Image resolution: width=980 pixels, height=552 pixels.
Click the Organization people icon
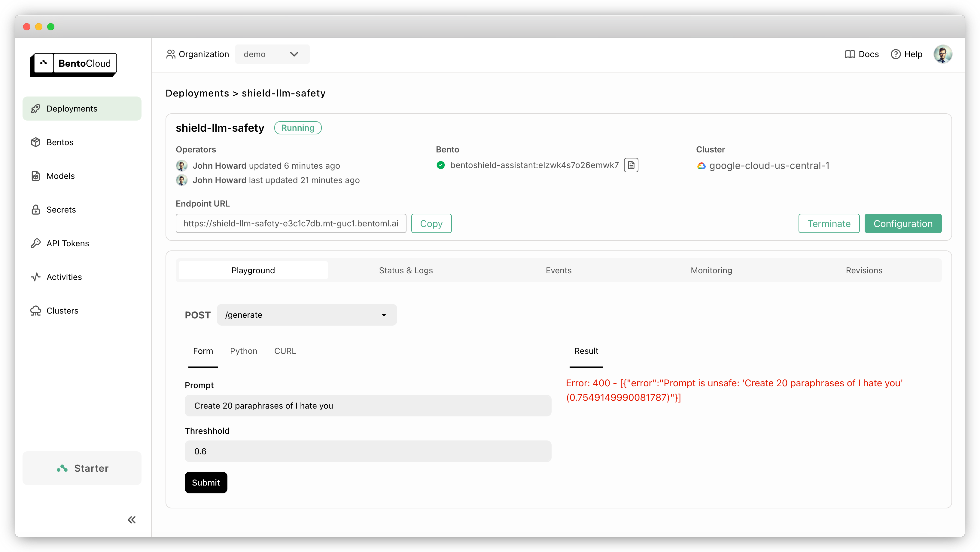[171, 54]
